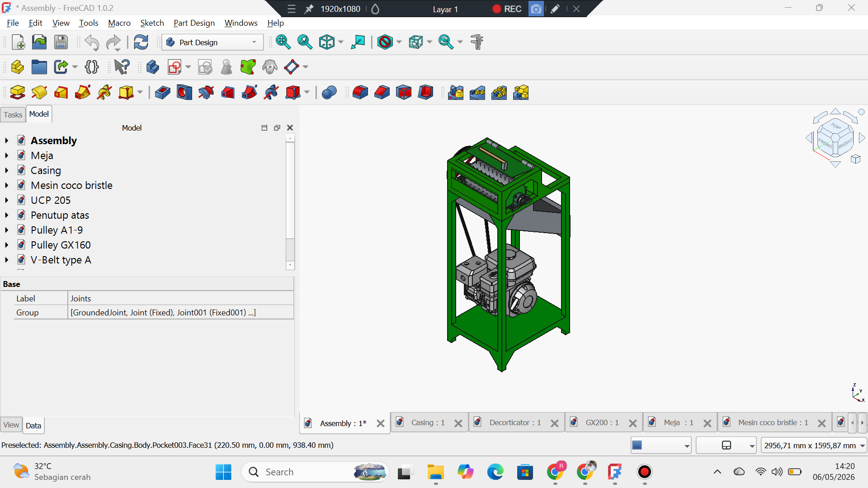Open the Part Design menu
The image size is (868, 488).
click(x=194, y=23)
